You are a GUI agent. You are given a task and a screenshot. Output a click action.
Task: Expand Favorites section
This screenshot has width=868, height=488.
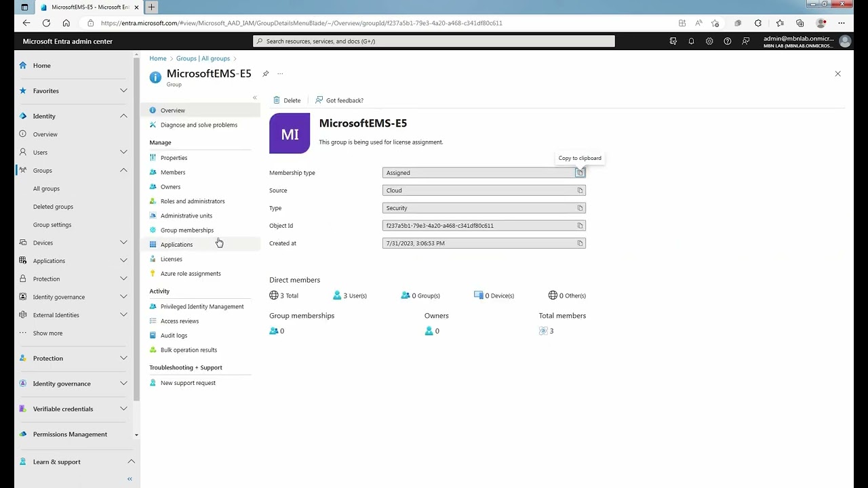pyautogui.click(x=123, y=91)
